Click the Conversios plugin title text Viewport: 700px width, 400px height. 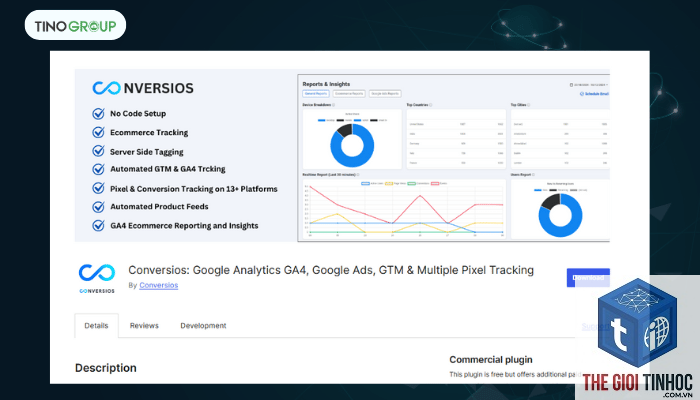(331, 270)
